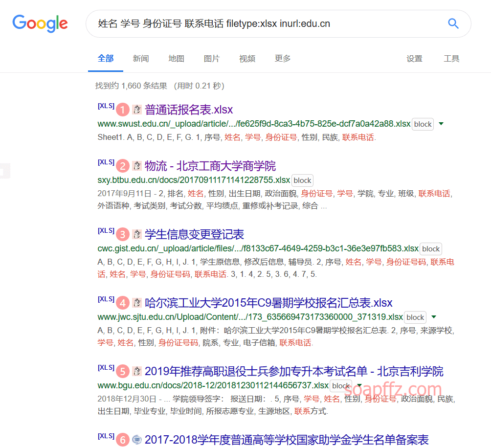Click favicon beside 学生信息变更登记表 result
Viewport: 491px width, 448px height.
[137, 234]
